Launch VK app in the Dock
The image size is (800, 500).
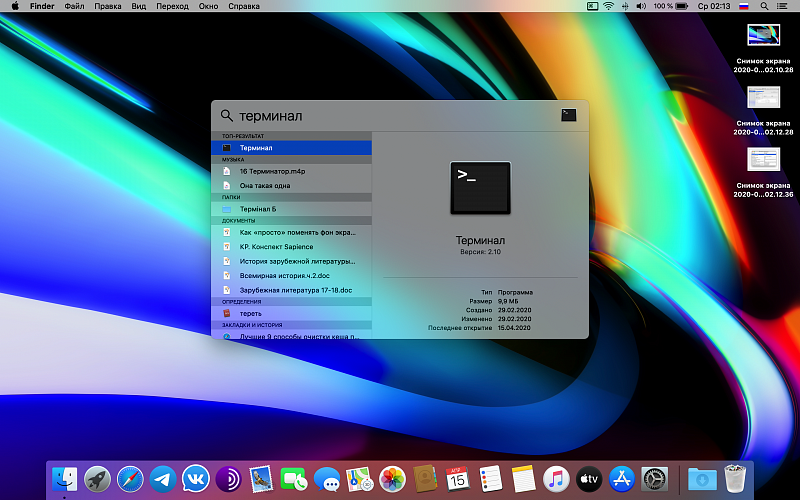[196, 479]
